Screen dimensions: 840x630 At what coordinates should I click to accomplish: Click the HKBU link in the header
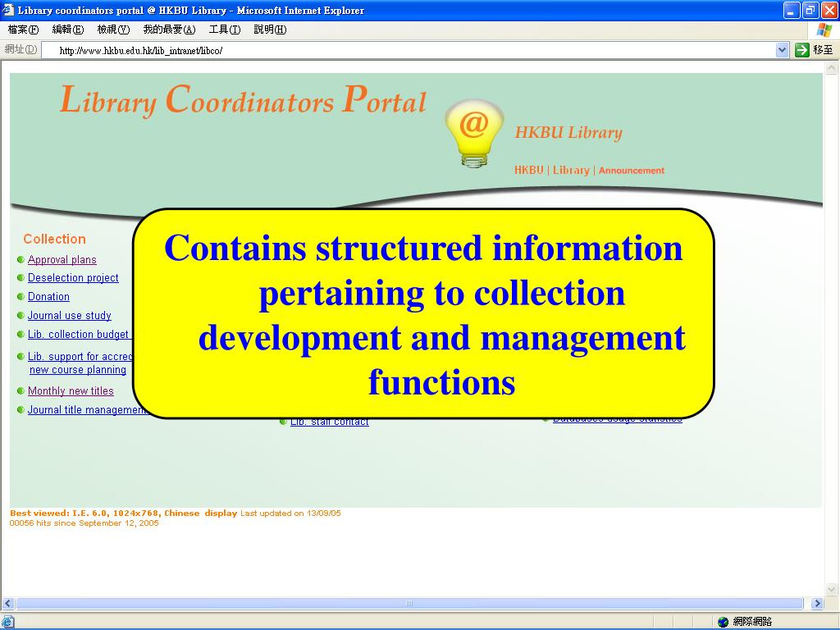[529, 170]
